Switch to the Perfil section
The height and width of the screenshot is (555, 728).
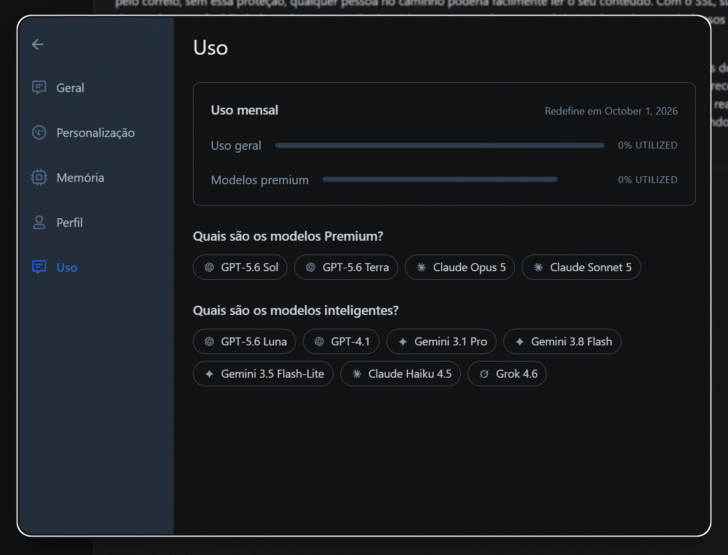click(x=69, y=222)
